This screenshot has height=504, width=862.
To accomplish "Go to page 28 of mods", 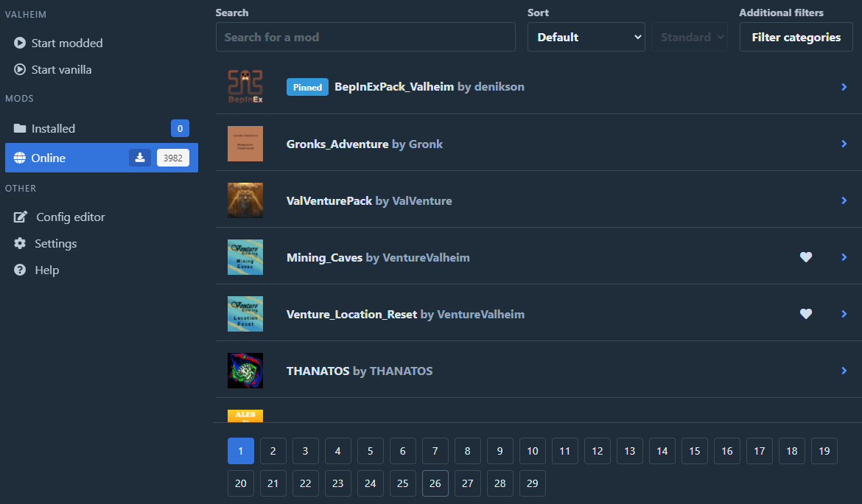I will click(500, 483).
